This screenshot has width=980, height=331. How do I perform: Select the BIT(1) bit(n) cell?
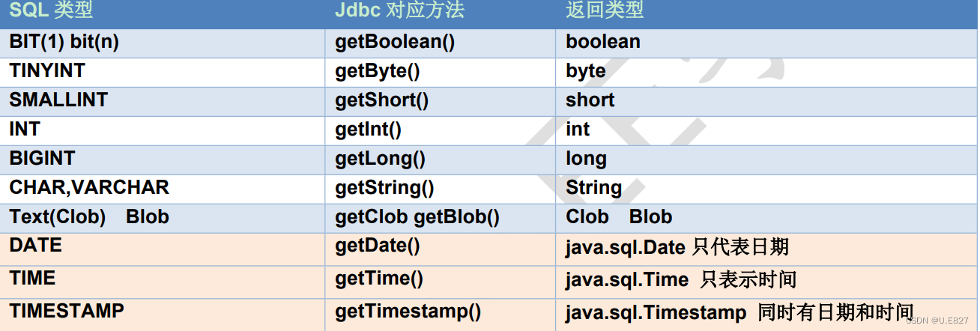(x=64, y=42)
